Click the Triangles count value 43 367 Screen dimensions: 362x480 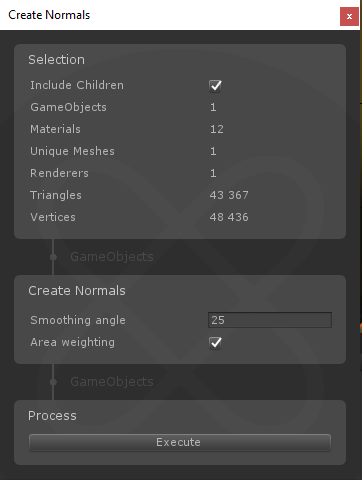pyautogui.click(x=229, y=195)
